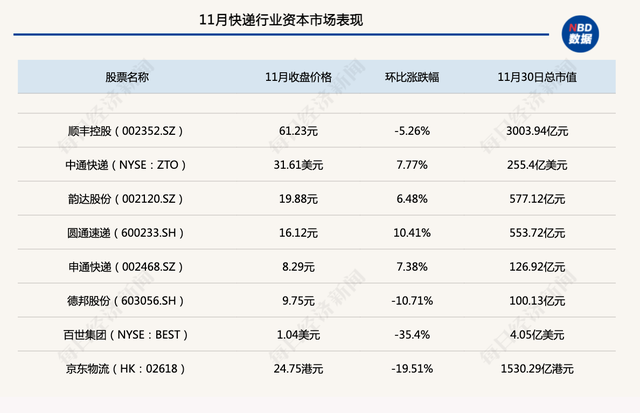Click the change value 6.48%
This screenshot has height=413, width=640.
pos(412,199)
